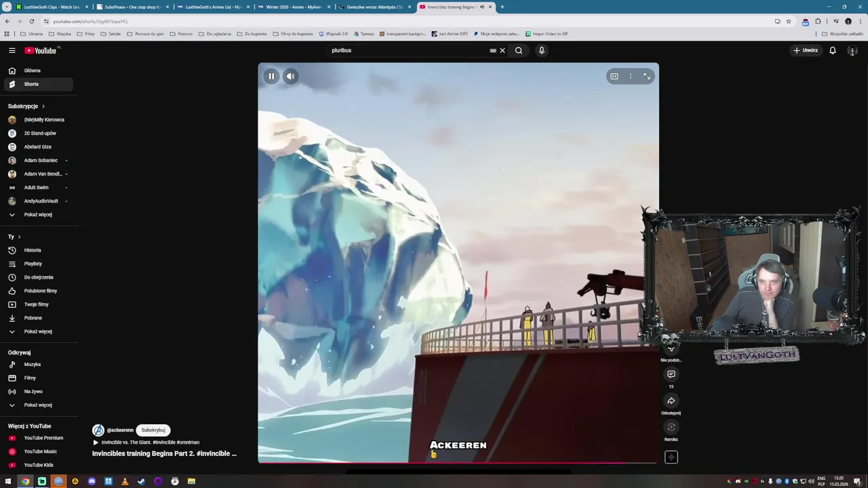This screenshot has width=868, height=488.
Task: Open YouTube Kids link
Action: point(38,465)
